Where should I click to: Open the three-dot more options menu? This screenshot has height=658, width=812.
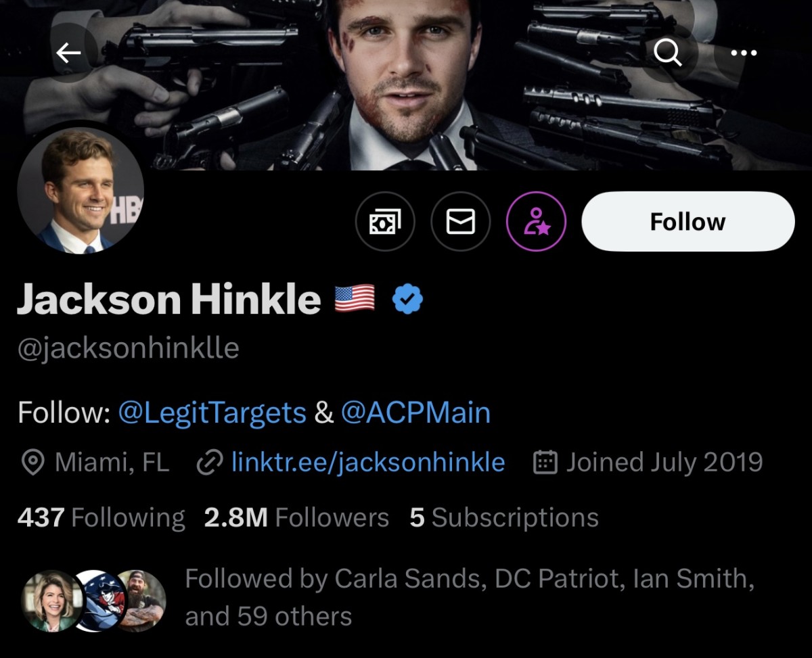(744, 53)
